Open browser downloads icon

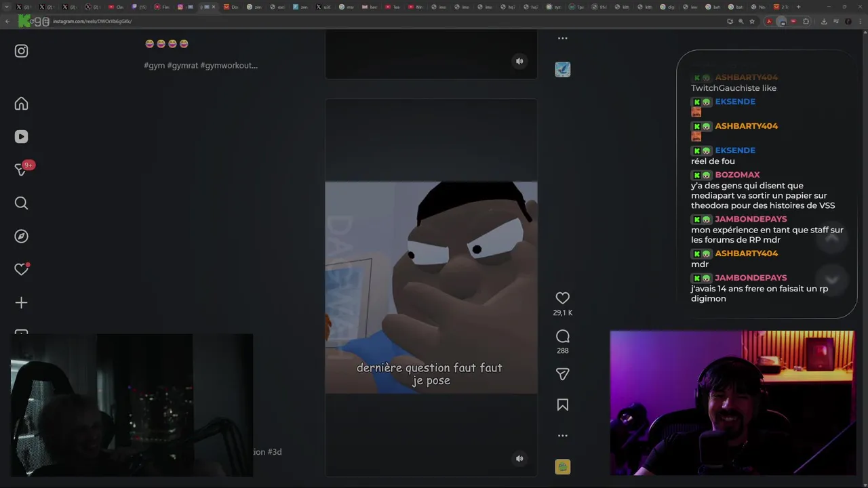tap(824, 21)
